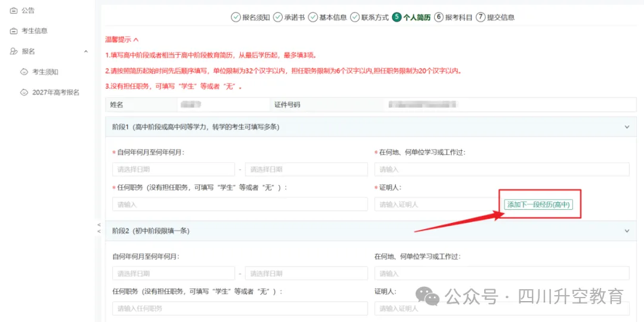The height and width of the screenshot is (322, 644).
Task: Open 考生须知 submenu item
Action: 45,72
